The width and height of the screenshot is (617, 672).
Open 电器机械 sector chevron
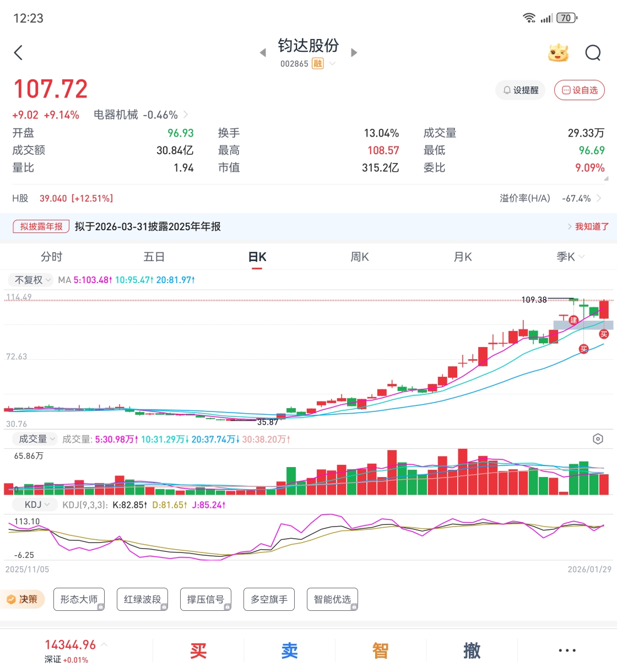pos(186,115)
